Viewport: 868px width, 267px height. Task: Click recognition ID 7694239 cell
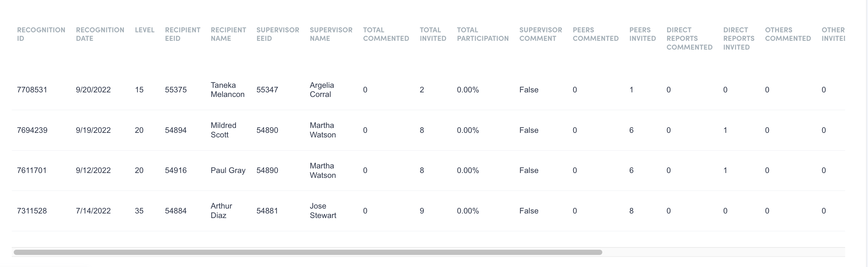click(x=32, y=130)
